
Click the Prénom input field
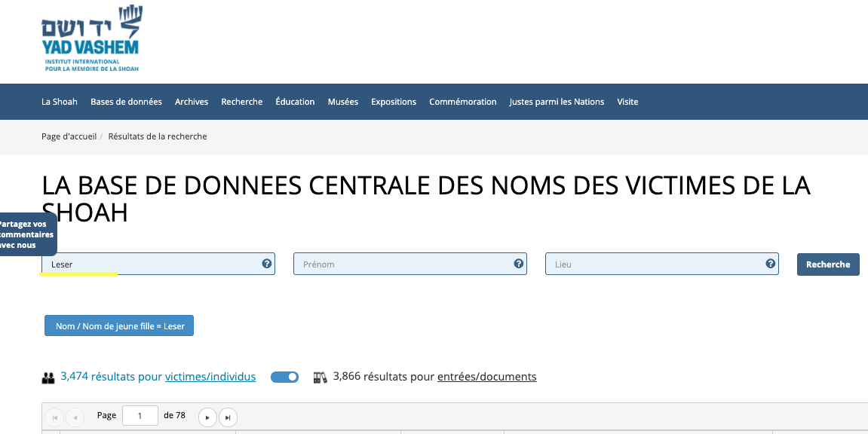coord(403,264)
